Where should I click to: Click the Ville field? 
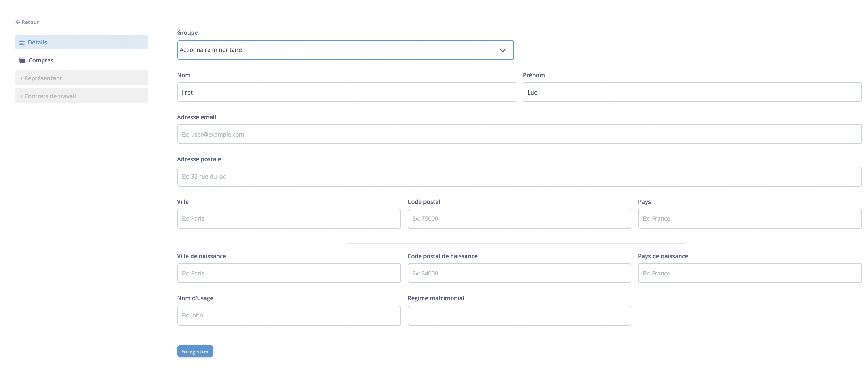point(289,218)
